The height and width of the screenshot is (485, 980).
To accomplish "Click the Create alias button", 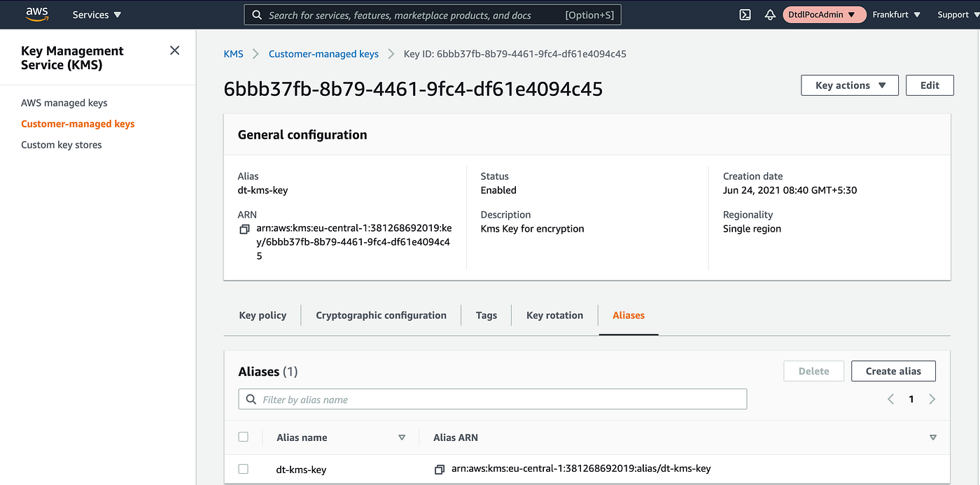I will (893, 371).
